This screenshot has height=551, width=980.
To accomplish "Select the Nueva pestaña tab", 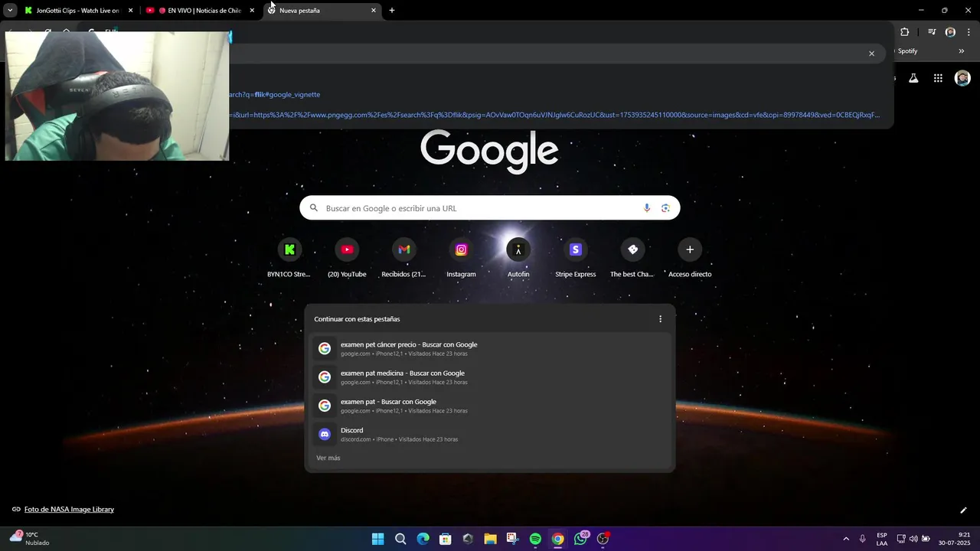I will click(x=322, y=11).
